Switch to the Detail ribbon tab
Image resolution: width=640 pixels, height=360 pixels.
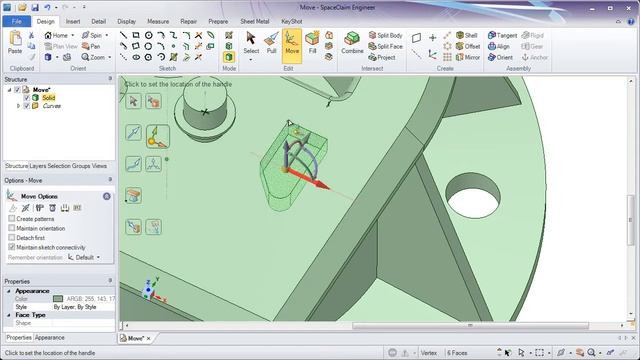98,21
